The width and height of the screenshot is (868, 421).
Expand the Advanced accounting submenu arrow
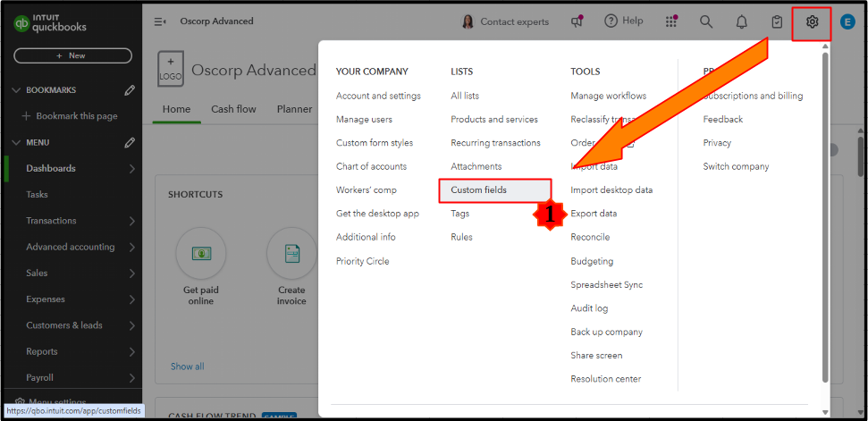tap(131, 248)
